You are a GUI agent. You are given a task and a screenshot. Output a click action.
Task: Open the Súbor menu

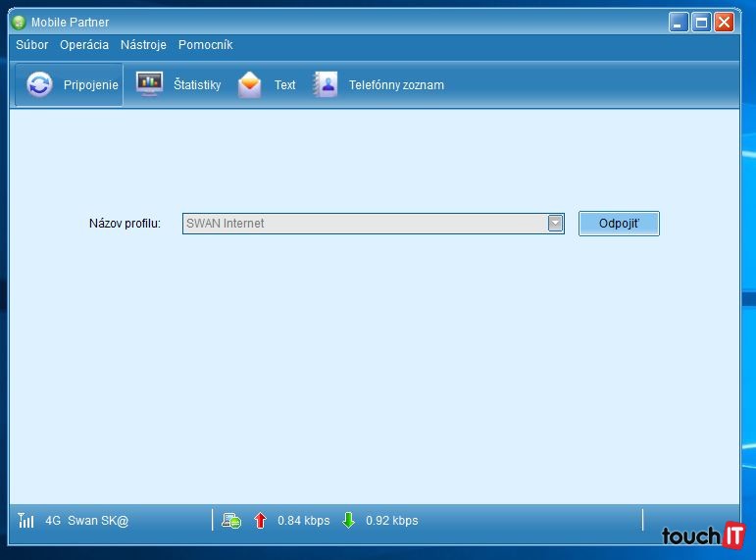click(x=31, y=45)
